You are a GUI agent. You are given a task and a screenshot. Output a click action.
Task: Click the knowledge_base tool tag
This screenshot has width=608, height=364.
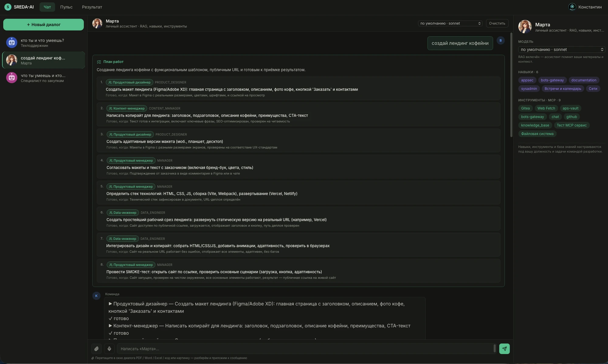[535, 125]
